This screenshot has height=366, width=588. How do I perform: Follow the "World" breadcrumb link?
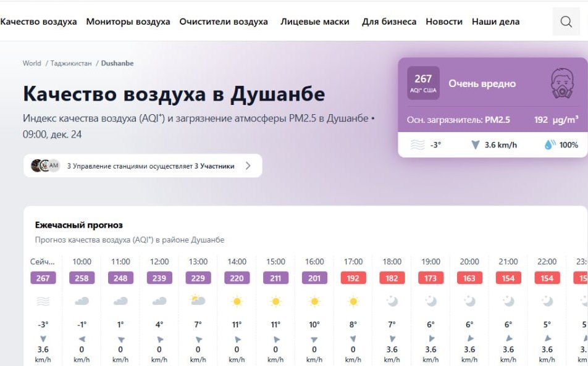point(32,63)
